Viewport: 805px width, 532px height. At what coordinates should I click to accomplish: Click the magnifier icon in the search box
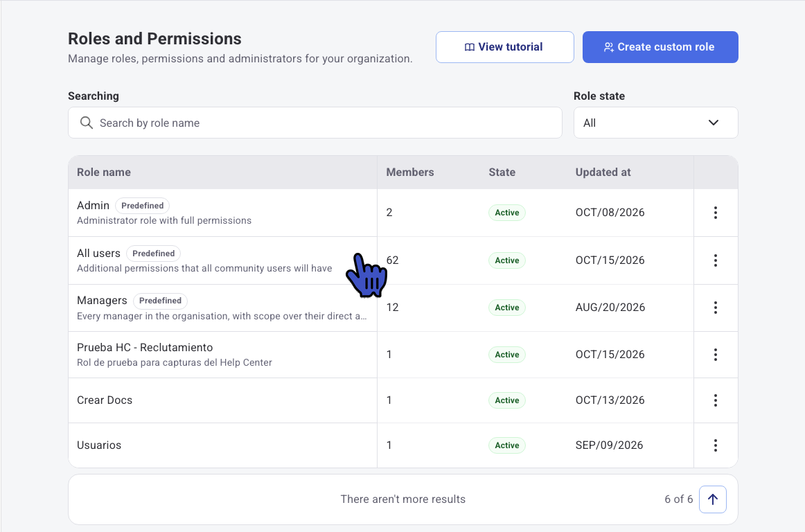pyautogui.click(x=86, y=123)
